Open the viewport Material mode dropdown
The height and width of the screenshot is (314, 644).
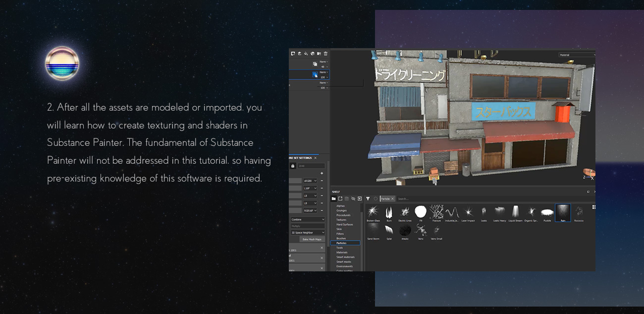pos(577,55)
